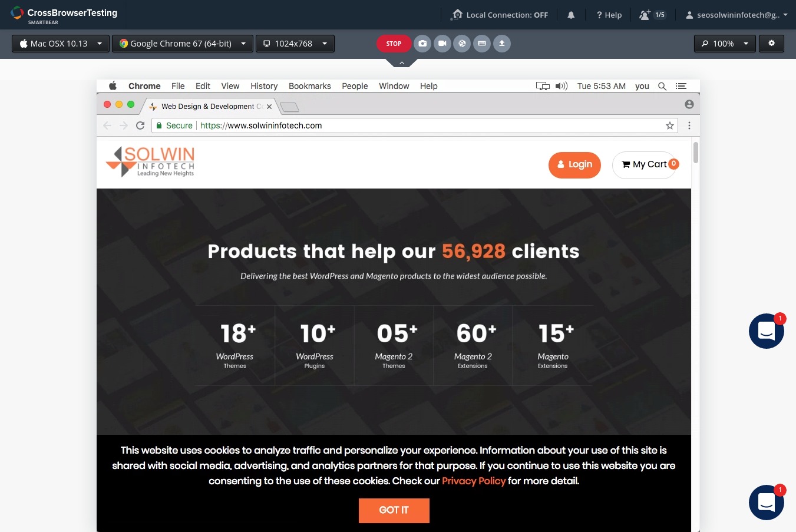Click the remote browser's vertical scrollbar
Screen dimensions: 796x532
[695, 153]
